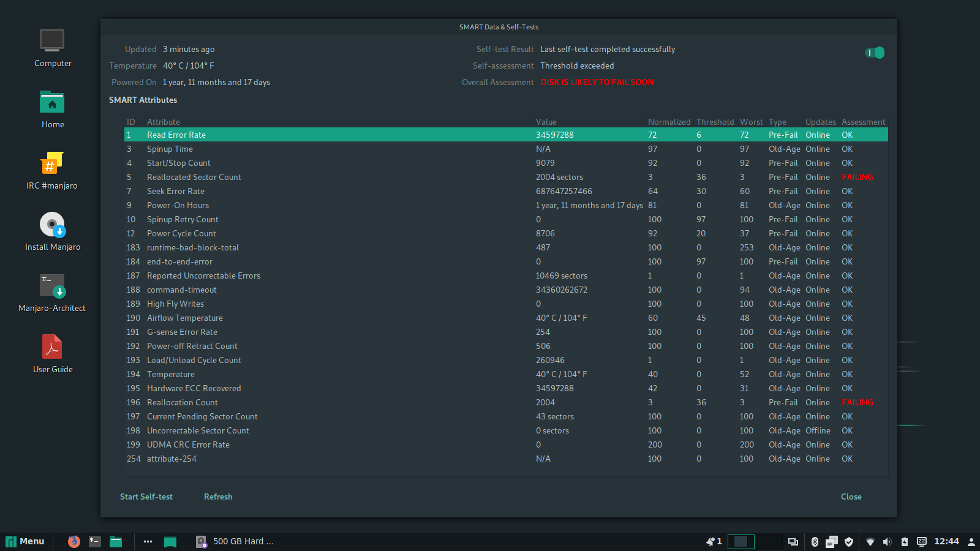Open the panel clock showing 12:44
Screen dimensions: 980x551
(946, 541)
